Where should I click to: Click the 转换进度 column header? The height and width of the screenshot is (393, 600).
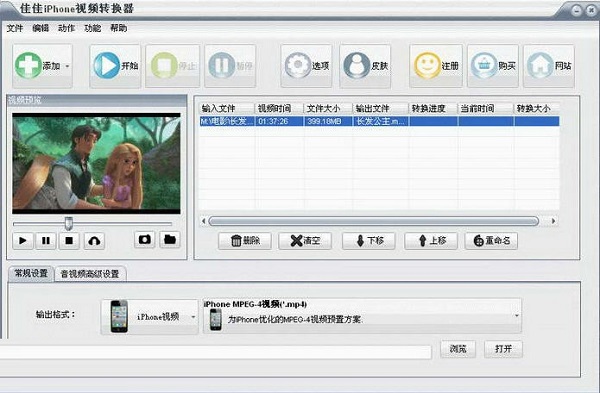tap(433, 108)
